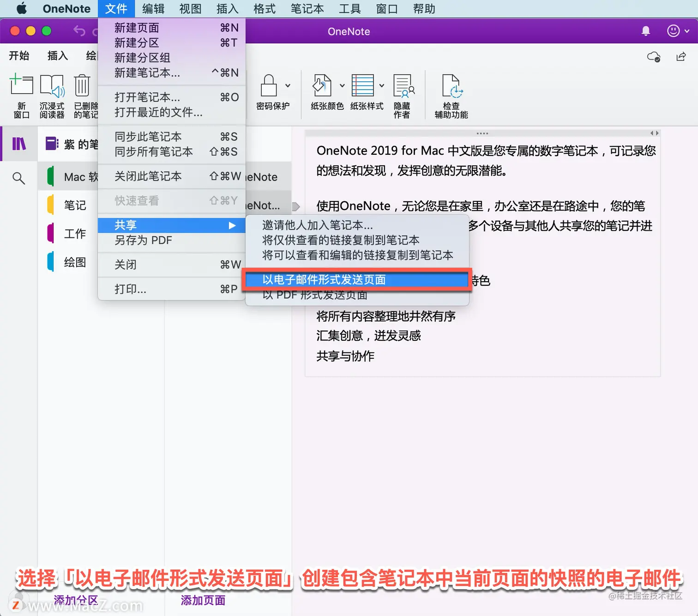
Task: Toggle 隐藏作者 hide authors
Action: [x=403, y=96]
